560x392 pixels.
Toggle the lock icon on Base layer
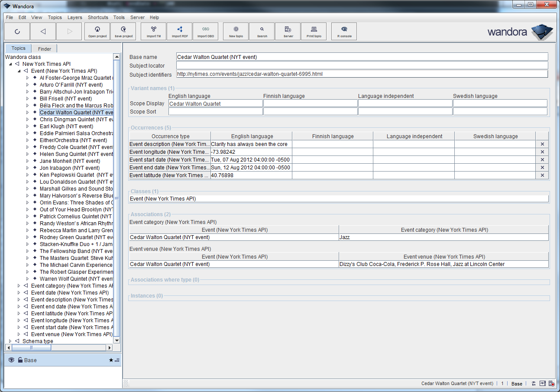(20, 360)
